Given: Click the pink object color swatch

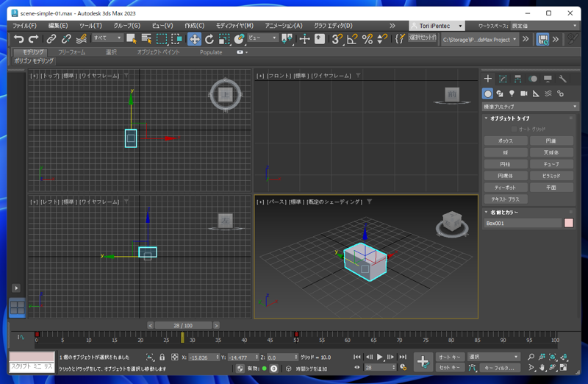Looking at the screenshot, I should click(568, 223).
